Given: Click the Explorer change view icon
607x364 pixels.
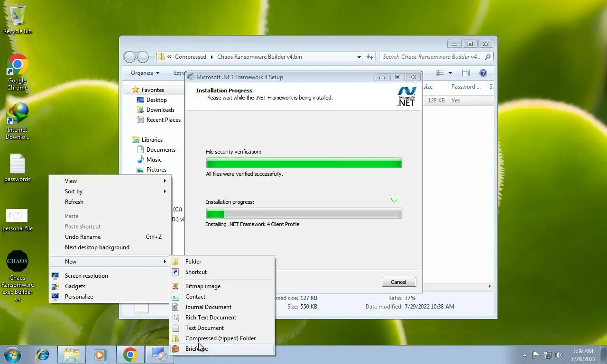Looking at the screenshot, I should click(x=440, y=73).
